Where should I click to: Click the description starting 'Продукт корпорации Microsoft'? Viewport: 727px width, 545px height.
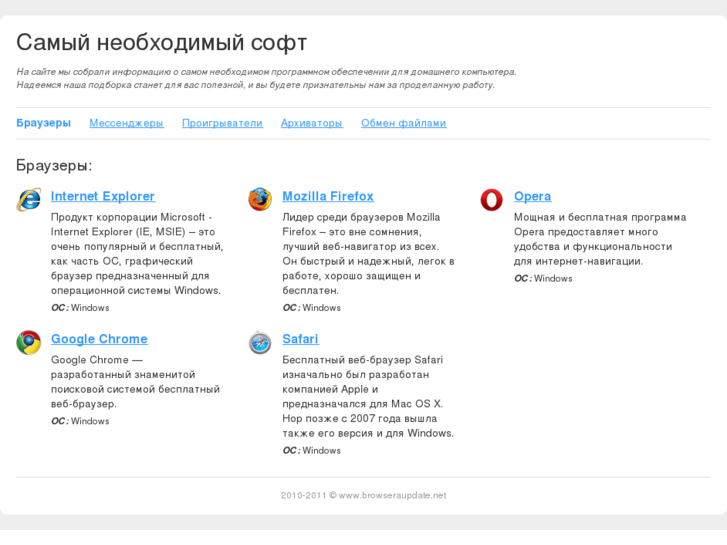(x=137, y=254)
